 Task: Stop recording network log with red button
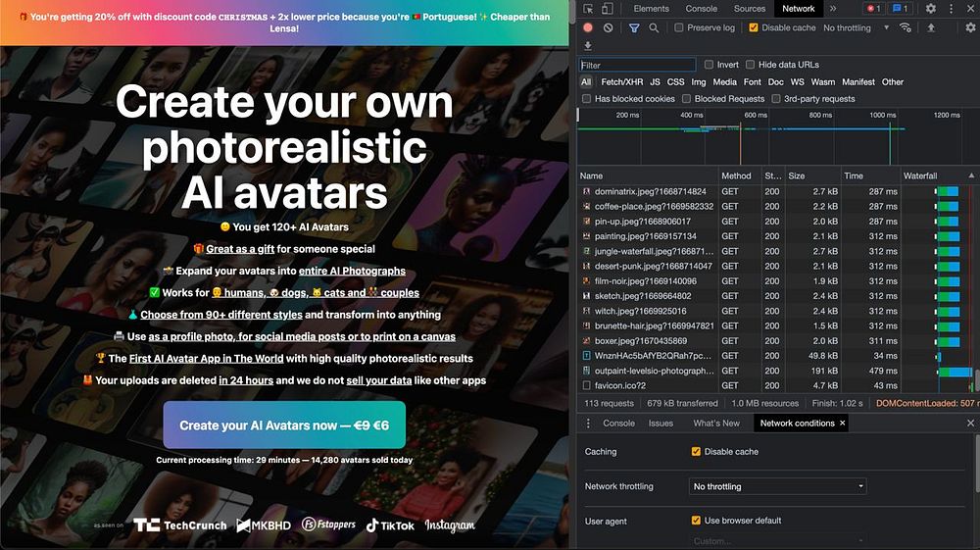pyautogui.click(x=588, y=27)
